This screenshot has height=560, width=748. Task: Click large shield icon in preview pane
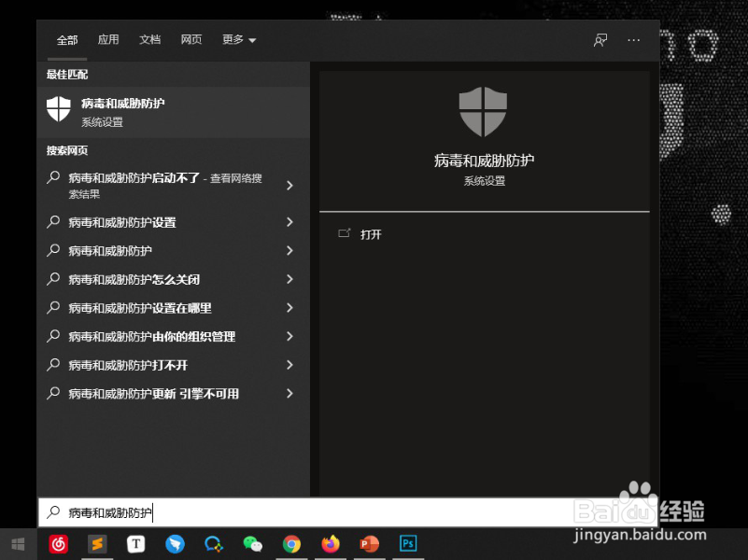coord(483,111)
